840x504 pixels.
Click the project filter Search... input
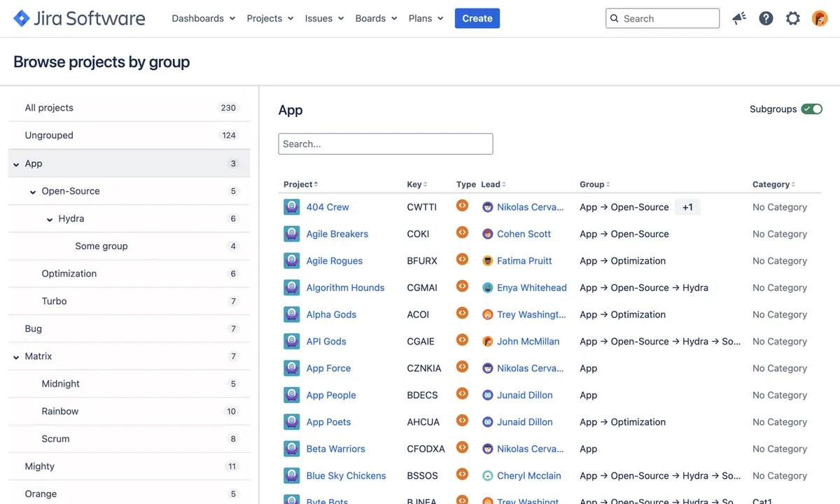386,143
